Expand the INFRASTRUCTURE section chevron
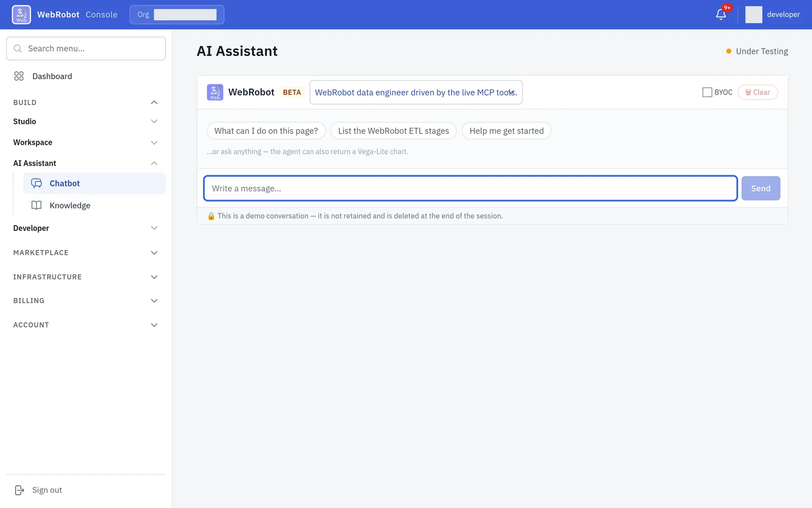 click(x=154, y=277)
